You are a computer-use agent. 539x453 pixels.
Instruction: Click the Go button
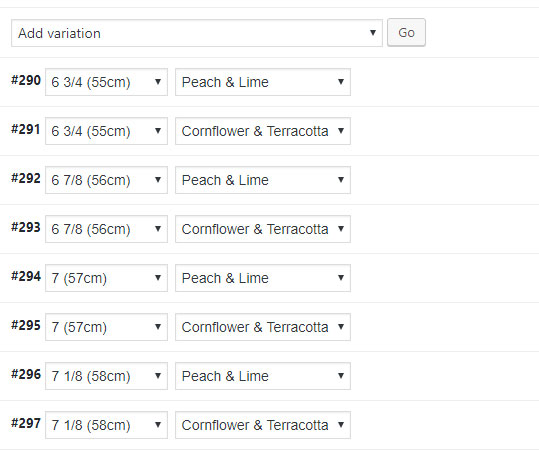pos(406,33)
